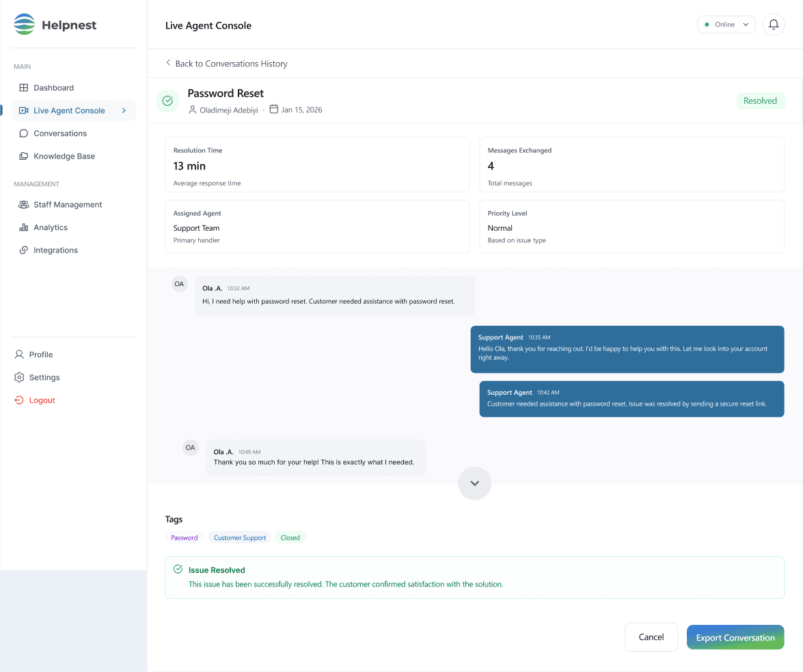
Task: Click Back to Conversations History link
Action: (226, 64)
